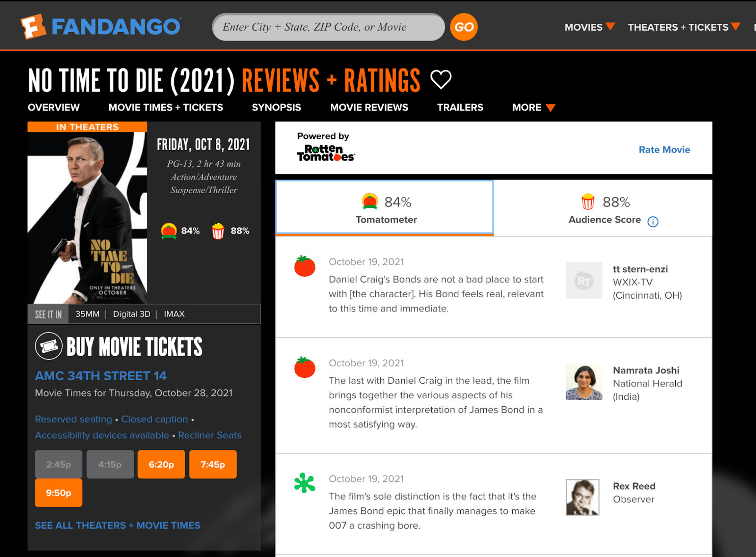Image resolution: width=756 pixels, height=557 pixels.
Task: Click release date Friday, Oct 8, 2021
Action: coord(203,145)
